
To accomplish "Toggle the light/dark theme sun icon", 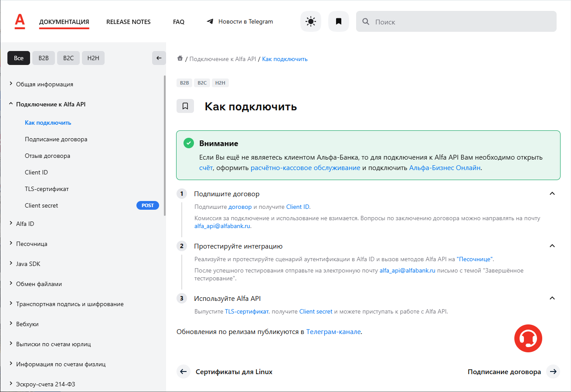I will tap(310, 21).
